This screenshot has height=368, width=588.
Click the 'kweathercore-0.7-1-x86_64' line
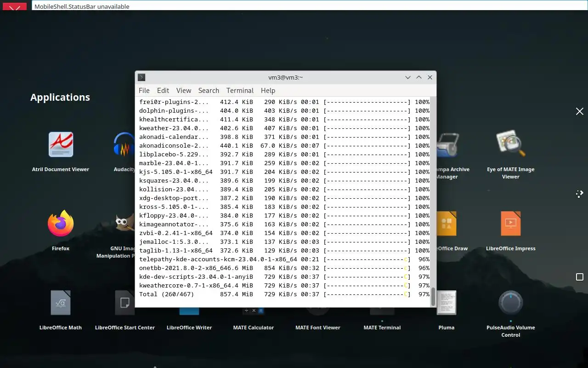284,286
